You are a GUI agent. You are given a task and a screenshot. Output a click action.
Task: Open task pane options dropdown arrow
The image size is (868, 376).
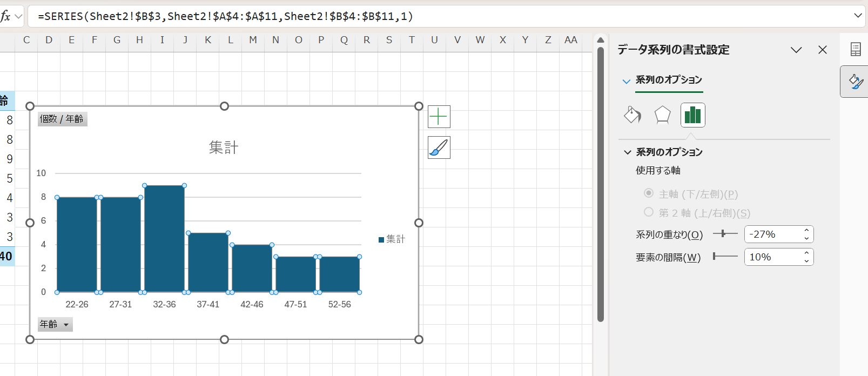(x=796, y=50)
